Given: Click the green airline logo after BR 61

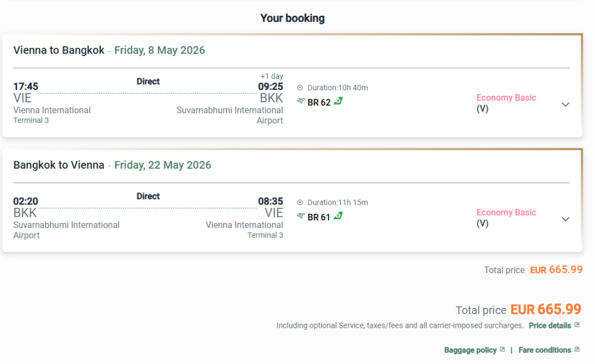Looking at the screenshot, I should [338, 216].
